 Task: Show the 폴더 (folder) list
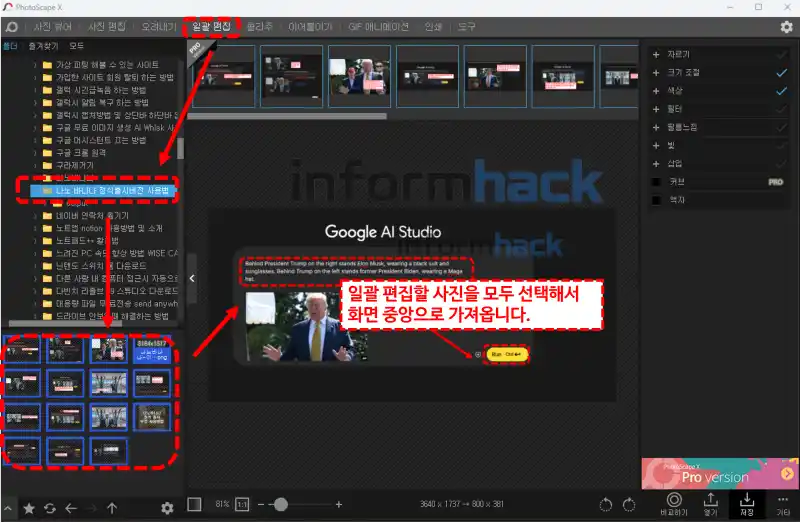click(x=10, y=46)
